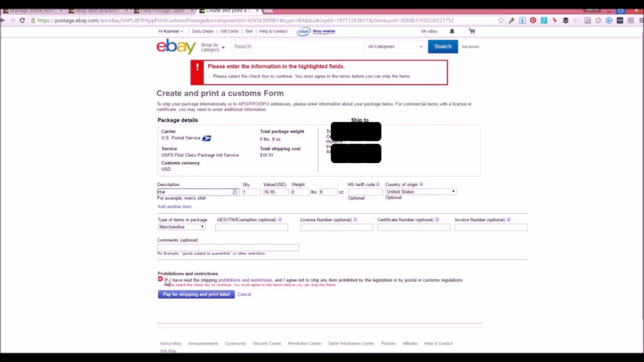This screenshot has width=644, height=362.
Task: Click the eBay logo
Action: [176, 46]
